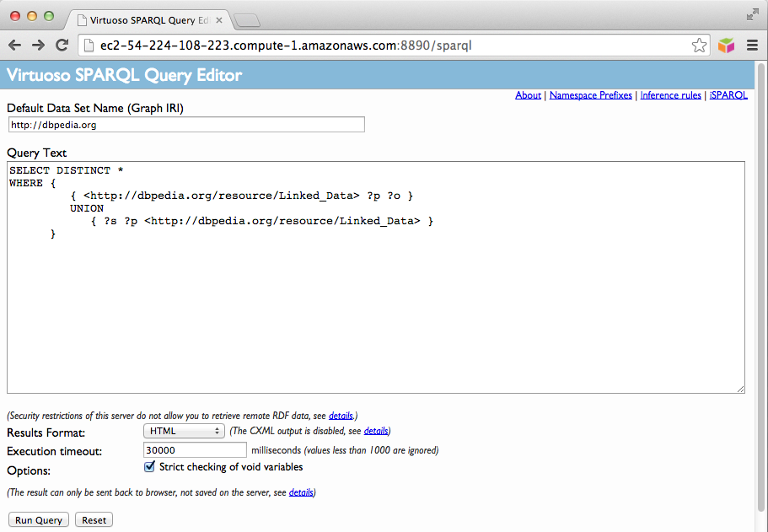The width and height of the screenshot is (768, 532).
Task: Toggle Strict checking of void variables
Action: [x=150, y=467]
